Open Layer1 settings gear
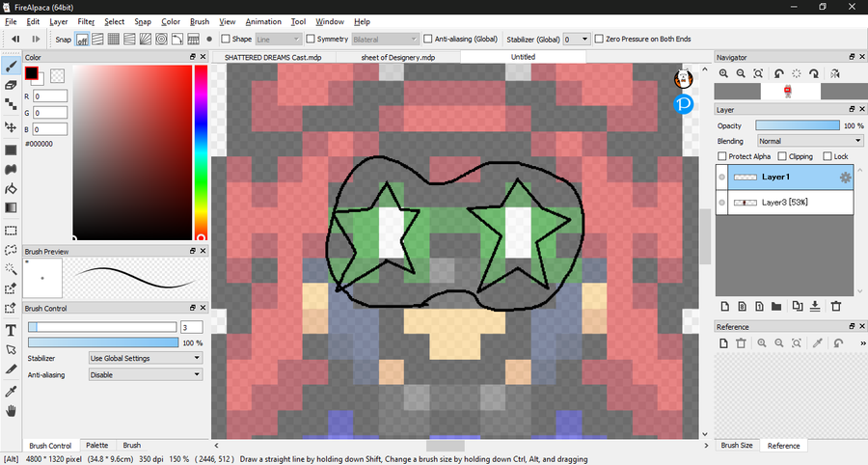This screenshot has width=868, height=465. point(845,178)
